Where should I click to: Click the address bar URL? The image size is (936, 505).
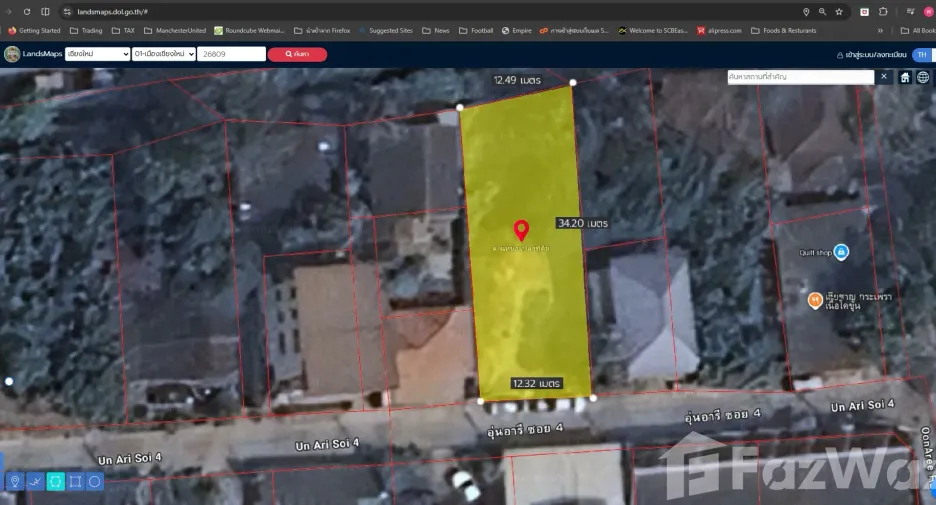(112, 11)
